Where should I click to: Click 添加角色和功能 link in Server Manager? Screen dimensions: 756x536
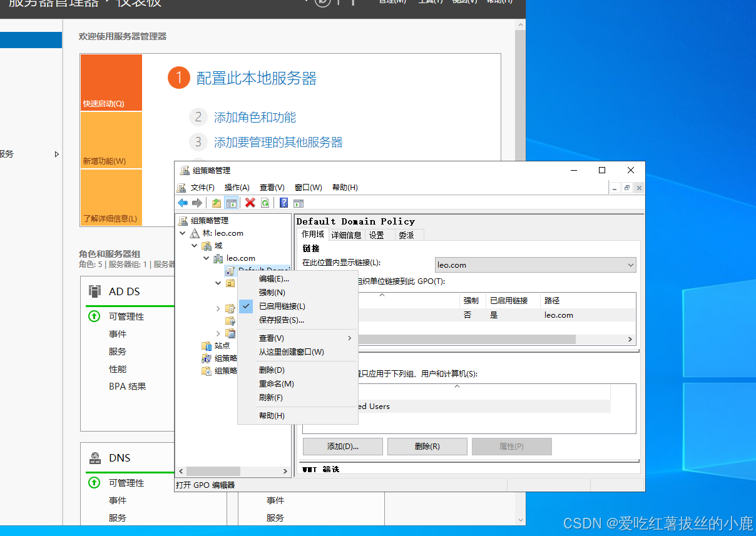[255, 118]
